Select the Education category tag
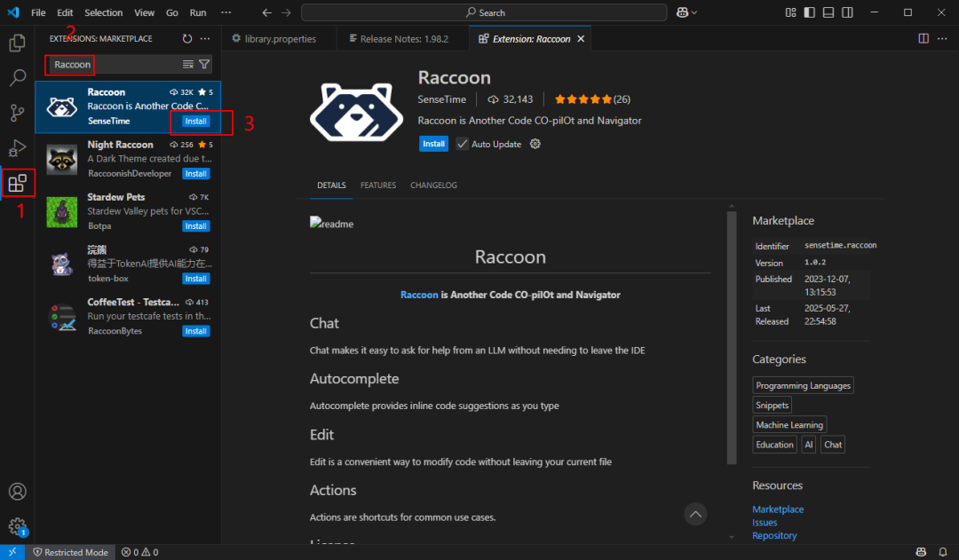Viewport: 959px width, 560px height. 774,445
